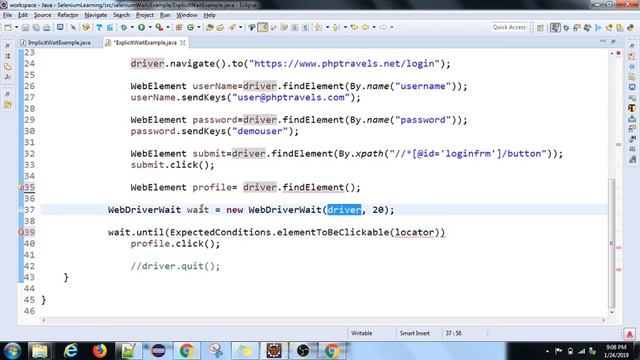Click the green Run button icon
This screenshot has width=640, height=360.
pyautogui.click(x=141, y=27)
